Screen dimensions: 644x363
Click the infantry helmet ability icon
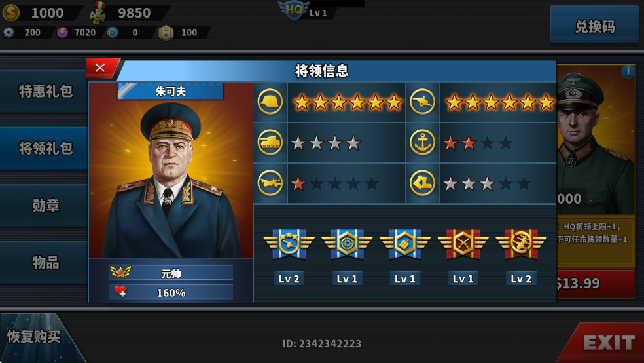(270, 102)
